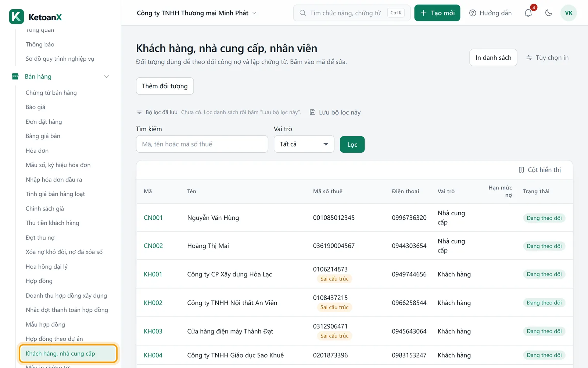588x368 pixels.
Task: Open the Hợp đồng sidebar item
Action: point(39,281)
